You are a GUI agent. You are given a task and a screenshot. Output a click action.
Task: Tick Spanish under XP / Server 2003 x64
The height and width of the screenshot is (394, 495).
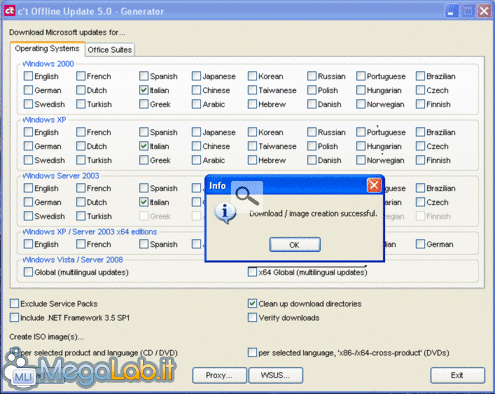[x=144, y=244]
